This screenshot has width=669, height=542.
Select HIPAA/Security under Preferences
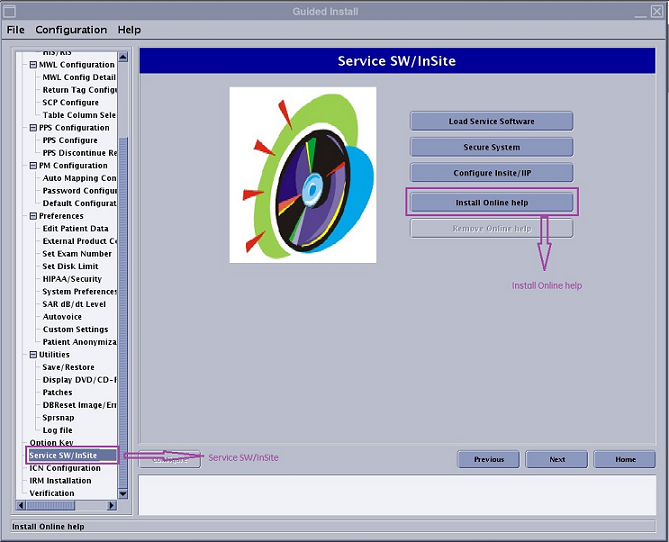pos(72,279)
